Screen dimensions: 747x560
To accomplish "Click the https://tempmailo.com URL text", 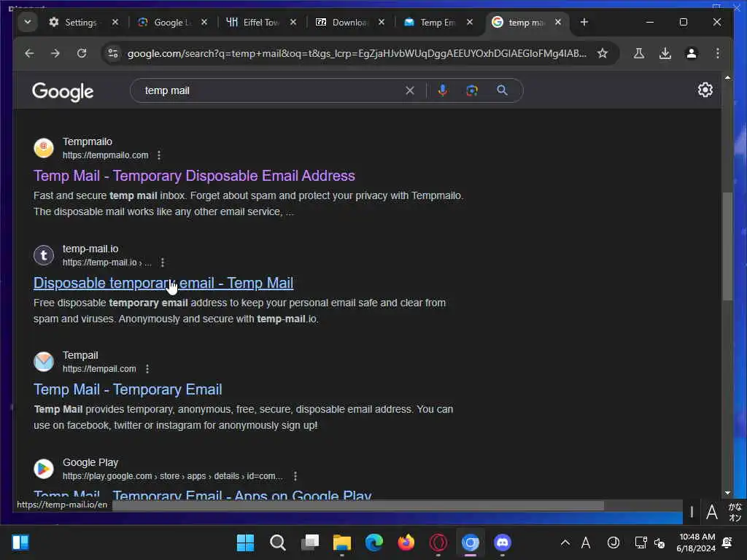I will [x=105, y=155].
